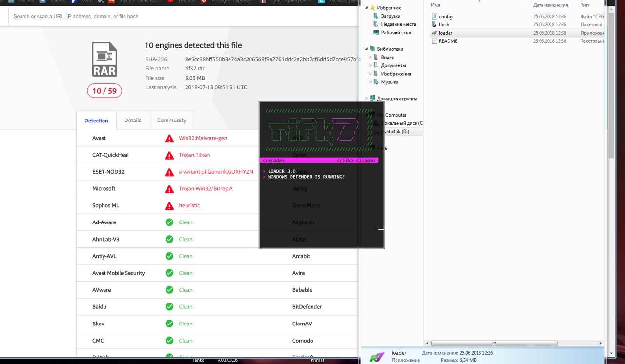Image resolution: width=625 pixels, height=364 pixels.
Task: Open the Details tab on VirusTotal
Action: pos(132,120)
